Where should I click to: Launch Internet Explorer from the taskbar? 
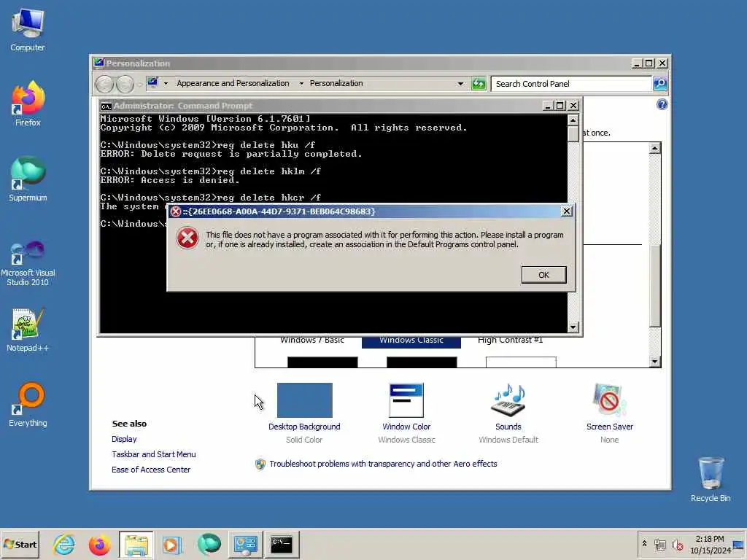pos(64,544)
